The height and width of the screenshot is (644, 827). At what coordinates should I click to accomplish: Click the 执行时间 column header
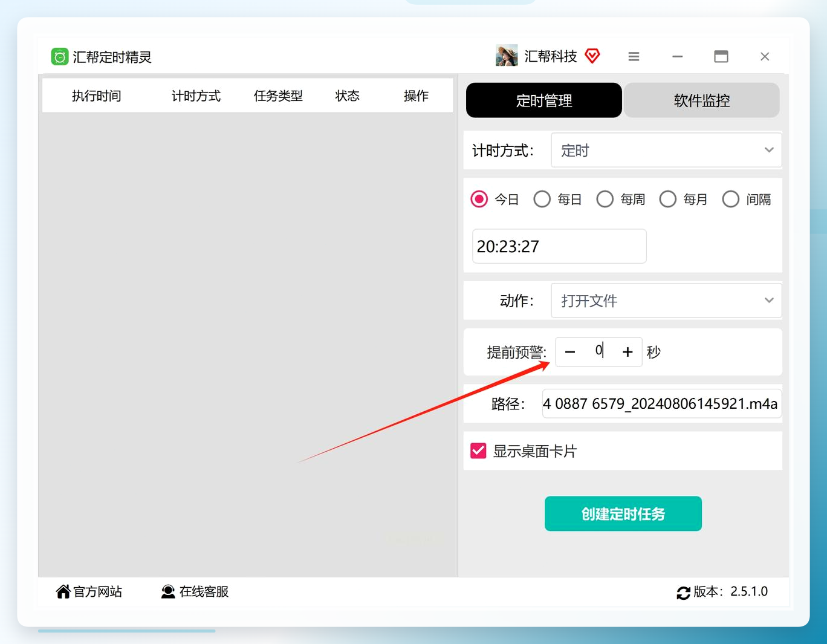97,96
